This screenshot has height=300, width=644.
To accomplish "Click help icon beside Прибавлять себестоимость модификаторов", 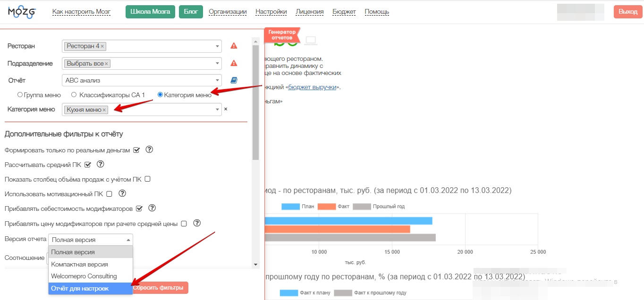I will tap(152, 208).
